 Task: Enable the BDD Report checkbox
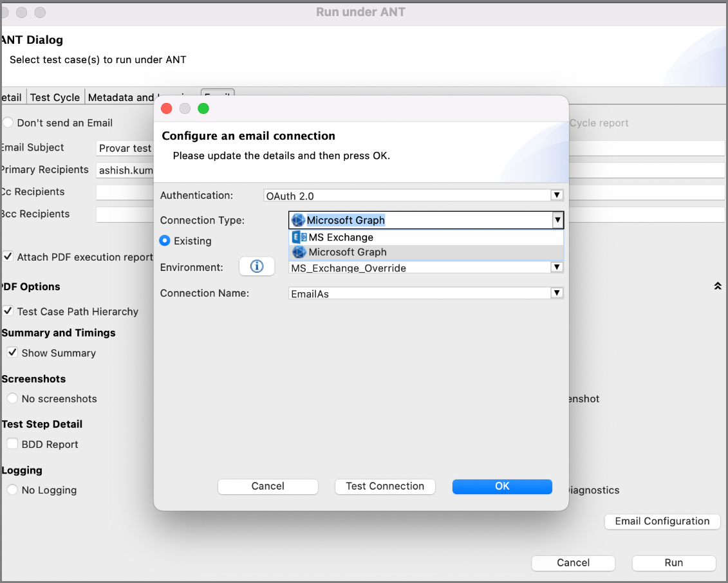(x=12, y=444)
